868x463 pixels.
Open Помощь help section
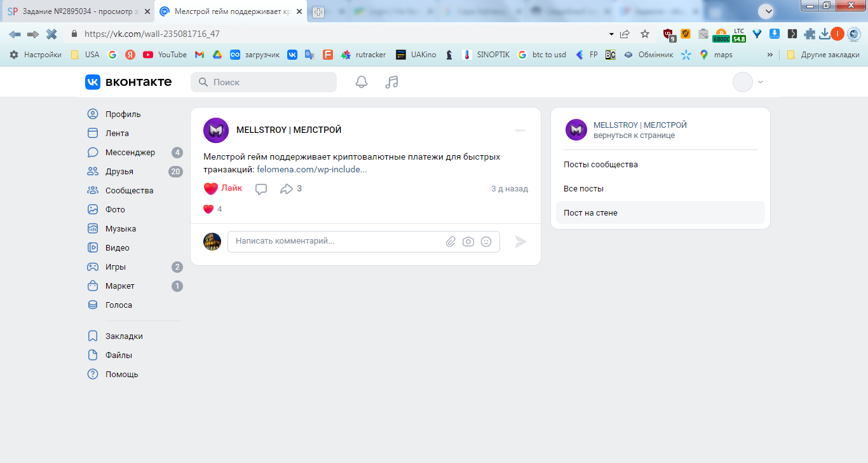[112, 375]
